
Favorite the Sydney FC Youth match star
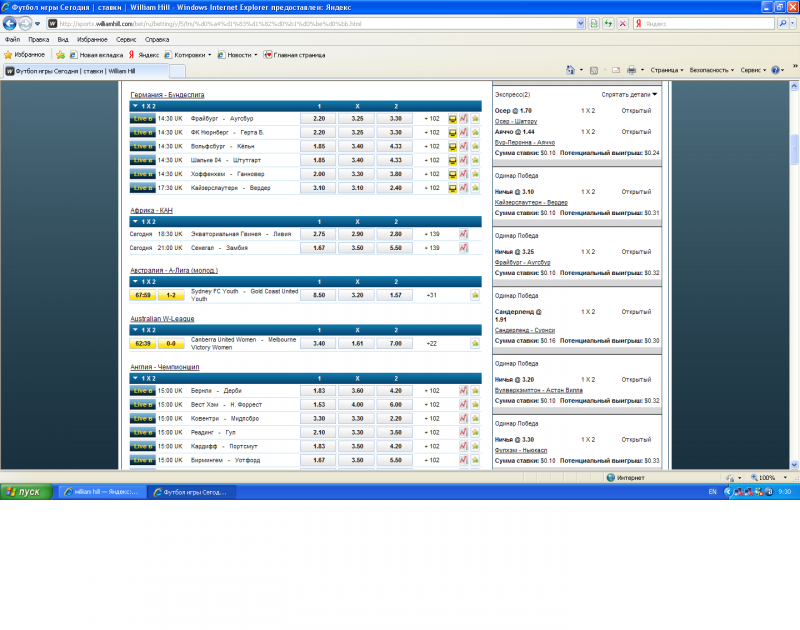click(x=475, y=295)
